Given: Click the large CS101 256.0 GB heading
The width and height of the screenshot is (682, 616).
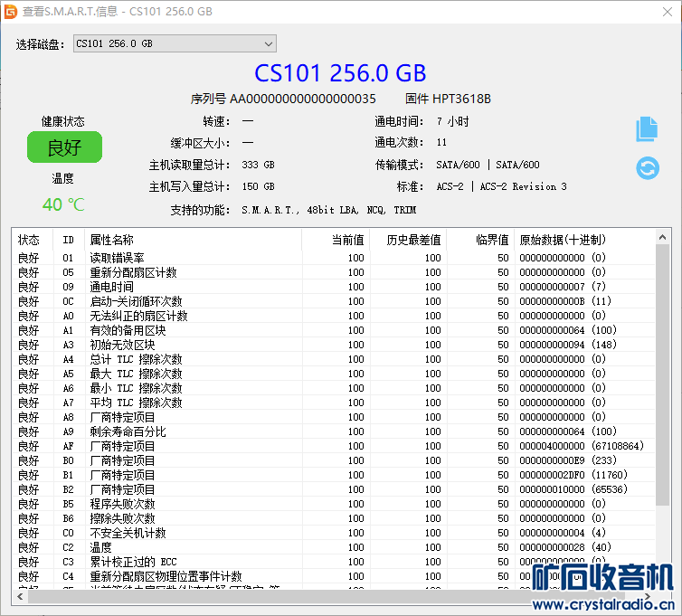Looking at the screenshot, I should pos(340,72).
